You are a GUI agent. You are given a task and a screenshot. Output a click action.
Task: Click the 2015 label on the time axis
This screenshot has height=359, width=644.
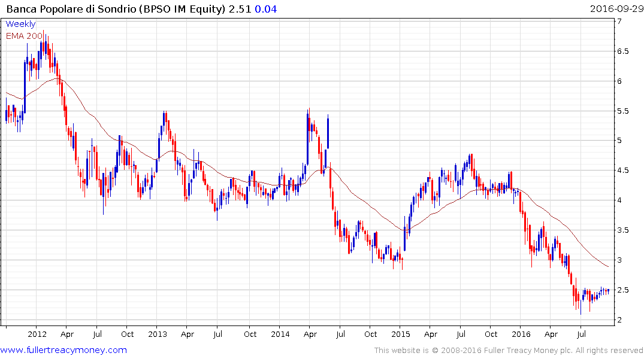pos(400,334)
